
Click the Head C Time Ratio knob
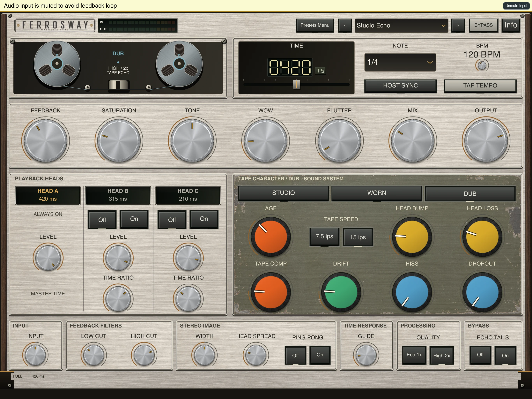188,299
